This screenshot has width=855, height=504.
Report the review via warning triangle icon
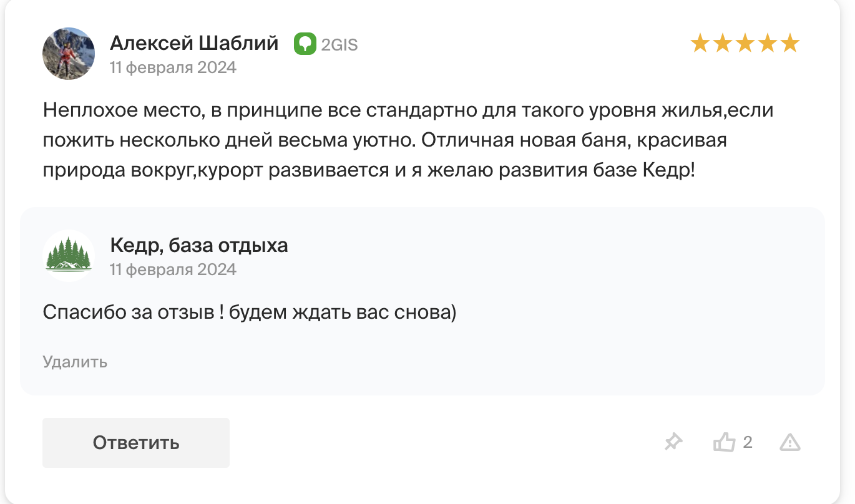[x=790, y=443]
